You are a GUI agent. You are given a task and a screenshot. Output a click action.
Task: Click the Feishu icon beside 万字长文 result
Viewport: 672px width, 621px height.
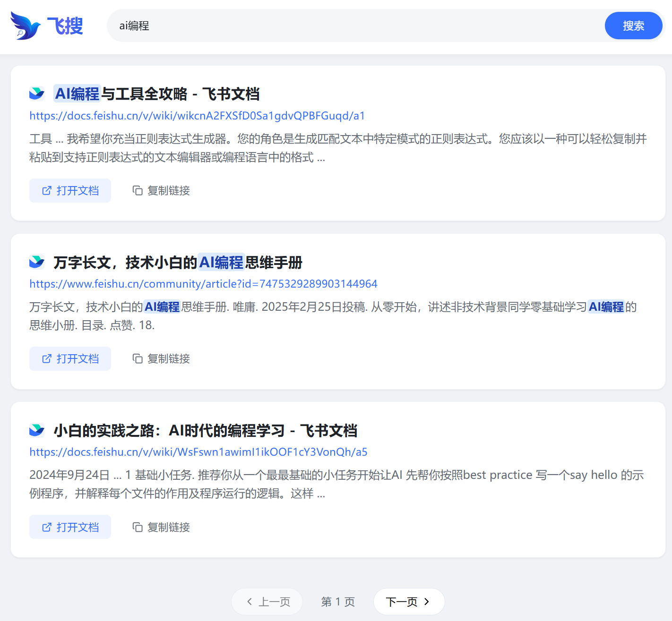(37, 262)
